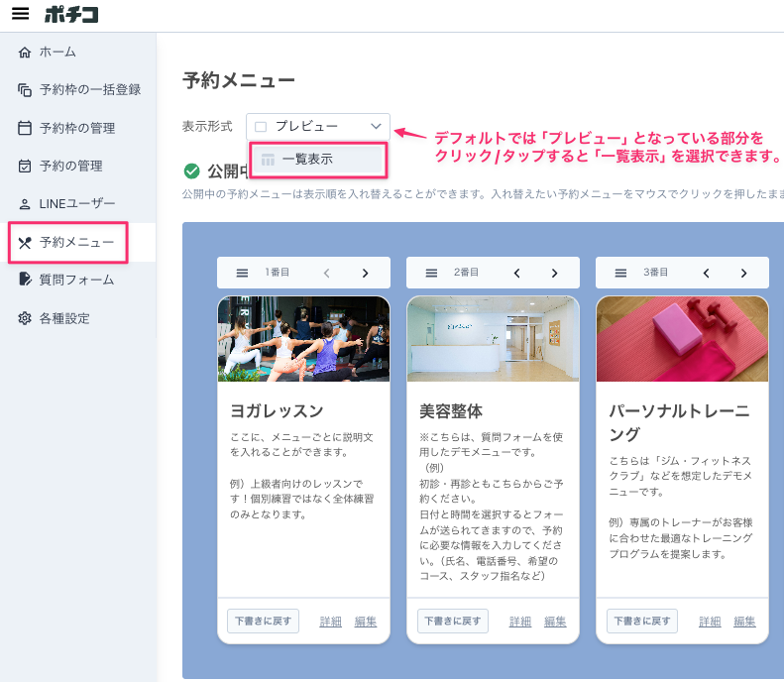Click the copy icon for 予約枠の一括登録

pos(25,90)
